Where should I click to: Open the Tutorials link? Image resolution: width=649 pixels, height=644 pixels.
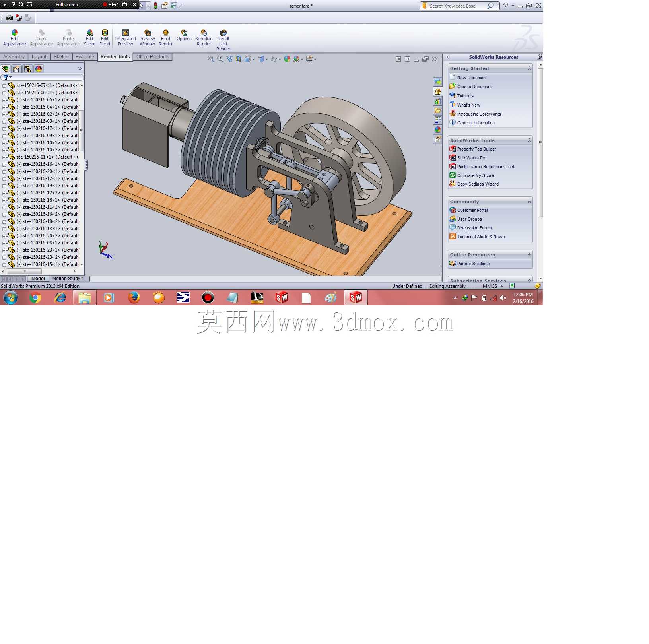(465, 96)
